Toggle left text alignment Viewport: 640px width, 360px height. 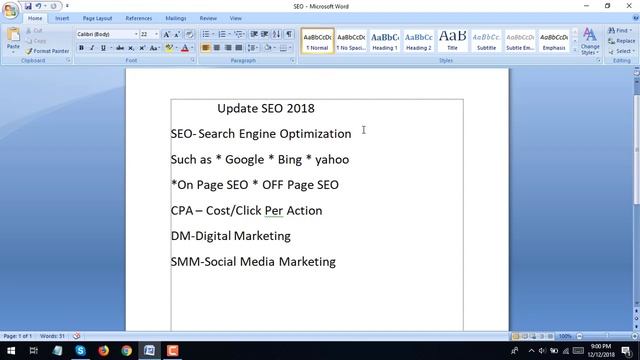click(x=206, y=48)
